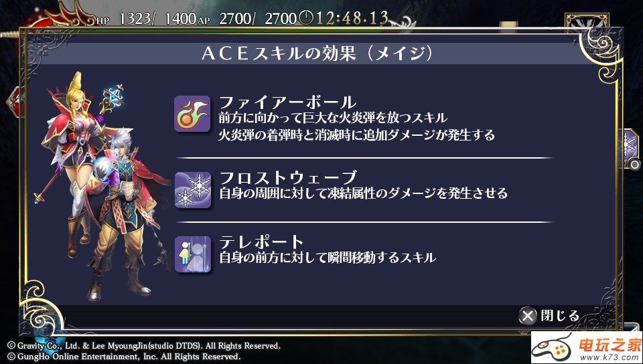Close the dialog via the 閉じる label
643x364 pixels.
560,316
